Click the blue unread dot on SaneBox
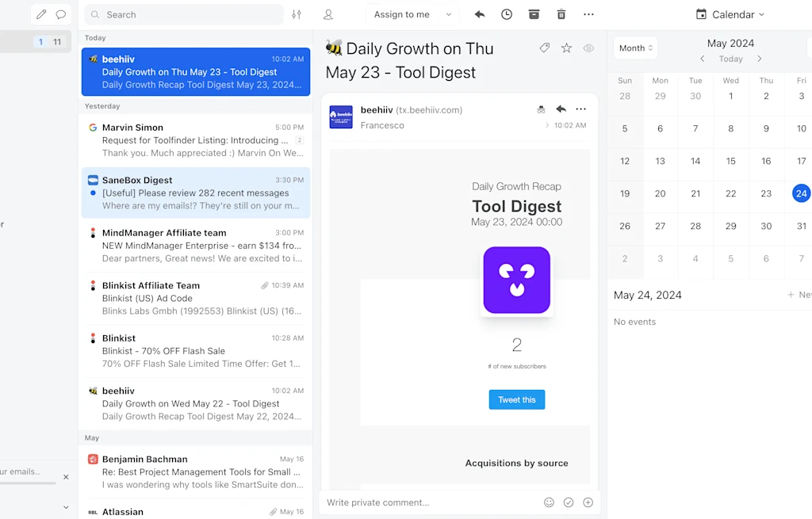812x519 pixels. (93, 193)
